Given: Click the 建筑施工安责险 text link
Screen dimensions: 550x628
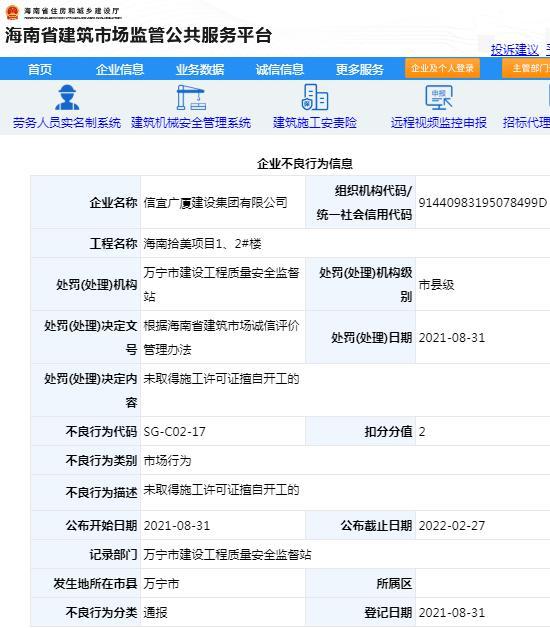Looking at the screenshot, I should [315, 123].
